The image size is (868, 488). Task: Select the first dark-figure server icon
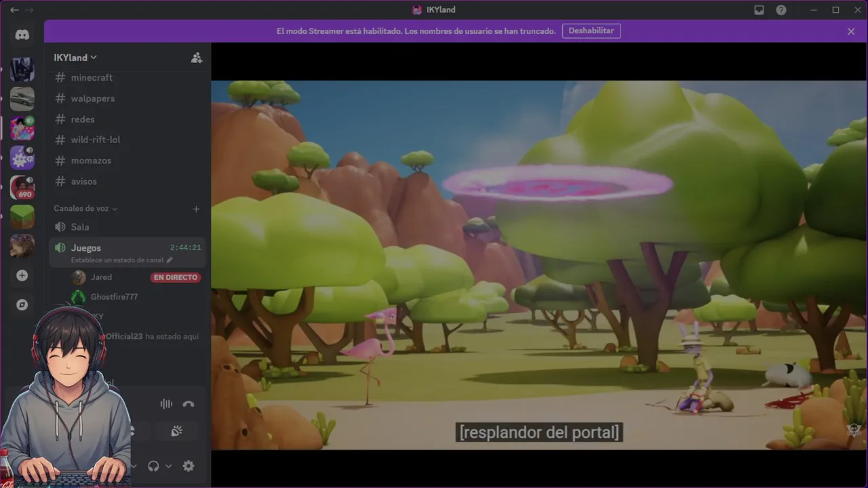[22, 69]
